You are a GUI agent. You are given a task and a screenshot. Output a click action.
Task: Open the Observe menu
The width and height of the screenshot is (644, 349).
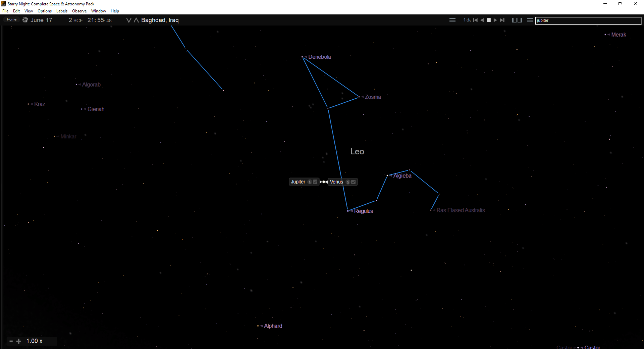[79, 11]
